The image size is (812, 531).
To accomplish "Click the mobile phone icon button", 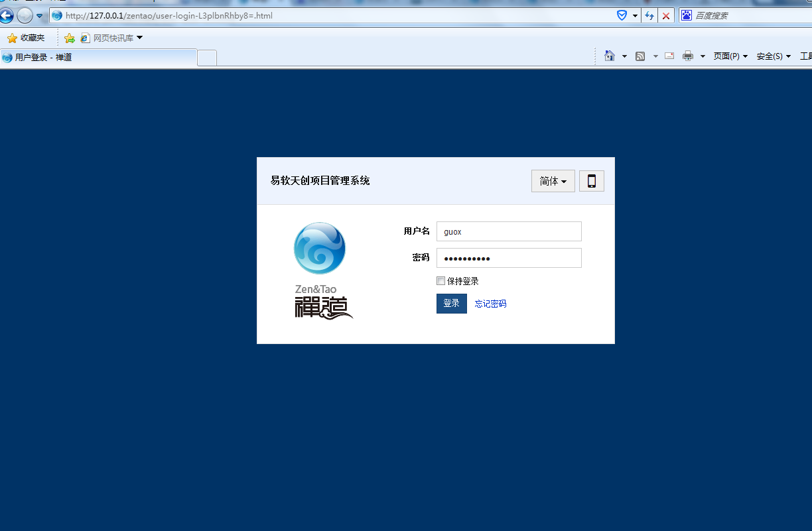I will coord(592,181).
